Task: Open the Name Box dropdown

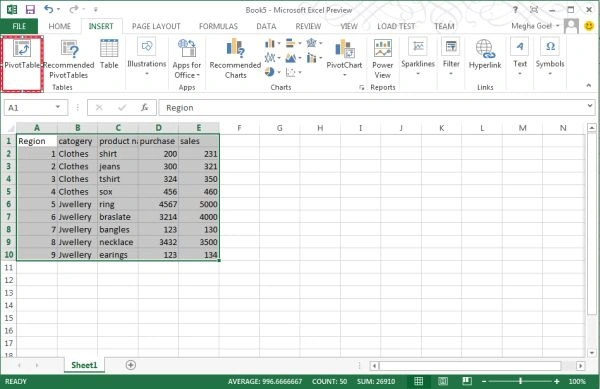Action: [58, 107]
